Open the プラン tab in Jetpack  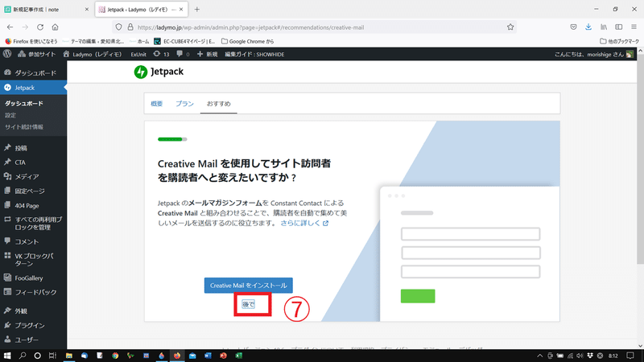tap(184, 104)
